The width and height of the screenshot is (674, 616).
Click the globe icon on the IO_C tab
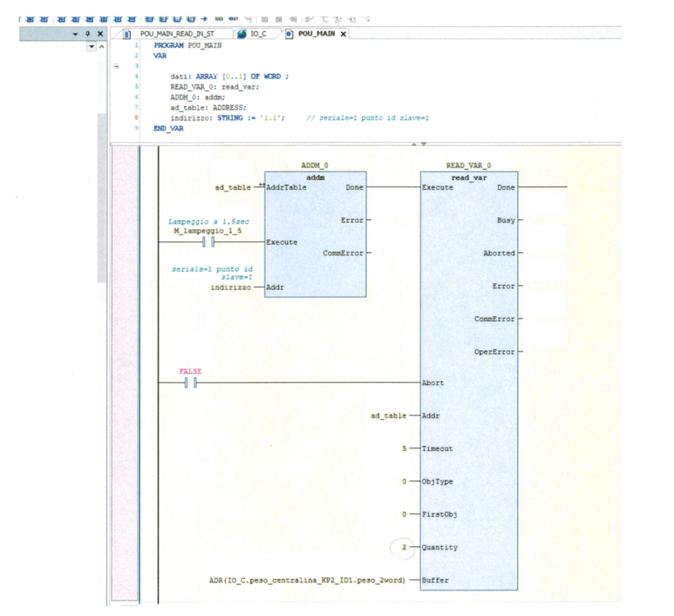pos(242,34)
